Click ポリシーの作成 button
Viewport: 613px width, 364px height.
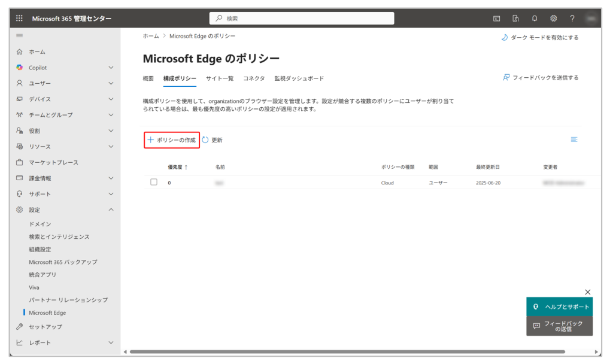tap(172, 140)
